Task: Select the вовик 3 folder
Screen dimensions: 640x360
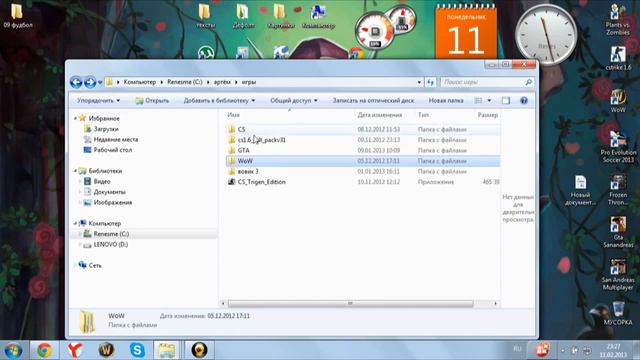Action: (248, 171)
